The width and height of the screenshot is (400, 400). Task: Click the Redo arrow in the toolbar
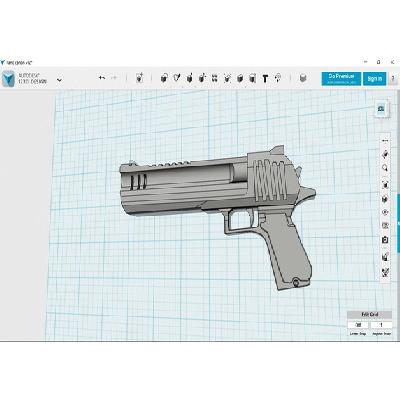click(114, 78)
